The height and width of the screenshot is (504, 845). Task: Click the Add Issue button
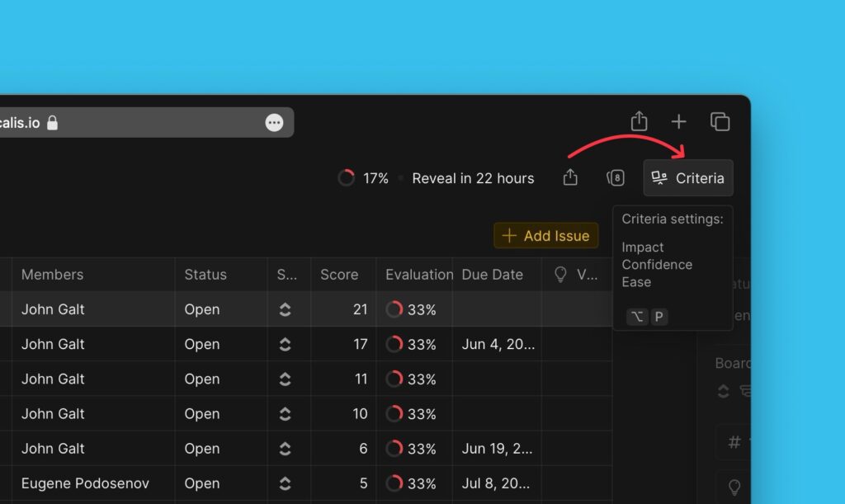point(545,236)
